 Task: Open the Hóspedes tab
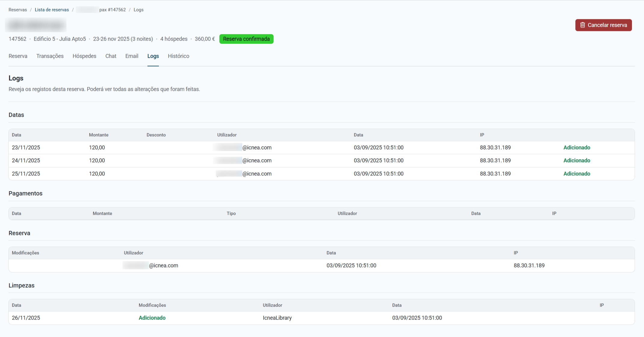(x=84, y=56)
